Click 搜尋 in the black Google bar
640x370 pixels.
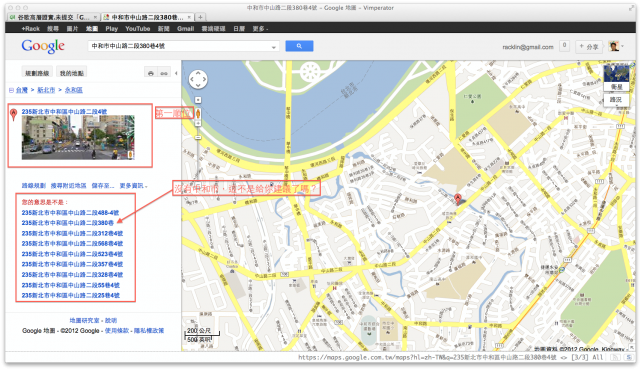point(53,29)
